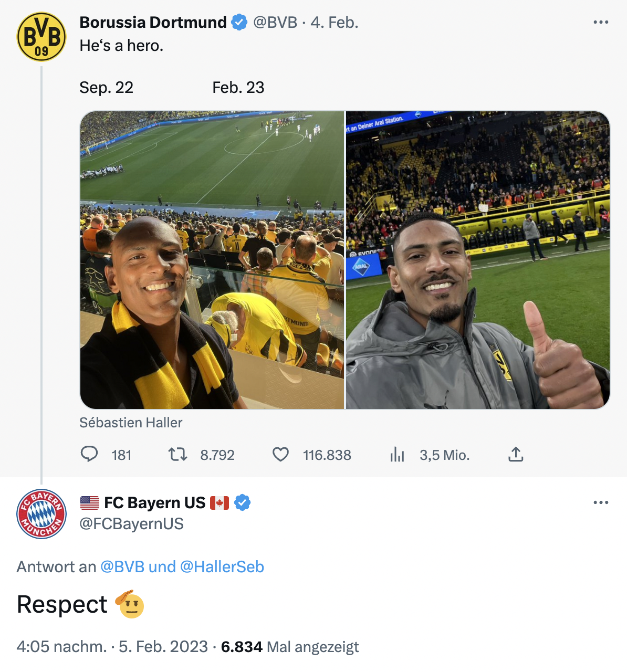Open more options on FC Bayern reply
This screenshot has height=672, width=627.
pyautogui.click(x=600, y=502)
